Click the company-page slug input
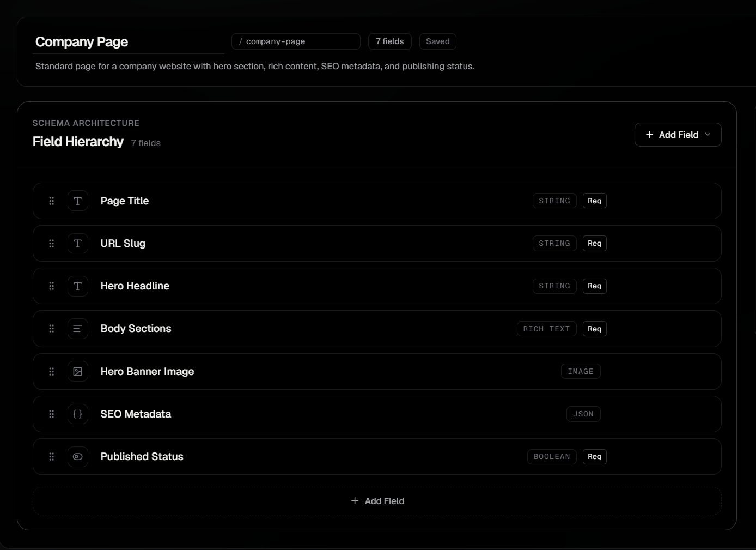 [296, 41]
